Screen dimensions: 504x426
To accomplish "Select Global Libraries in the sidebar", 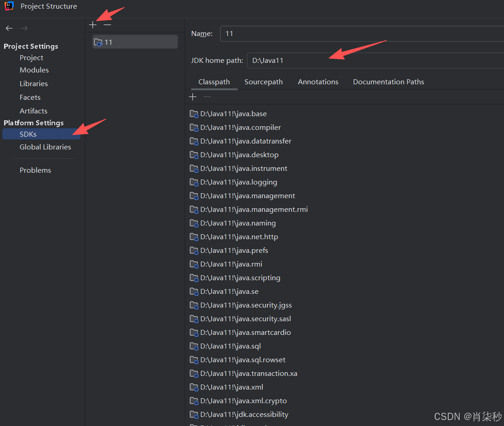I will (45, 147).
